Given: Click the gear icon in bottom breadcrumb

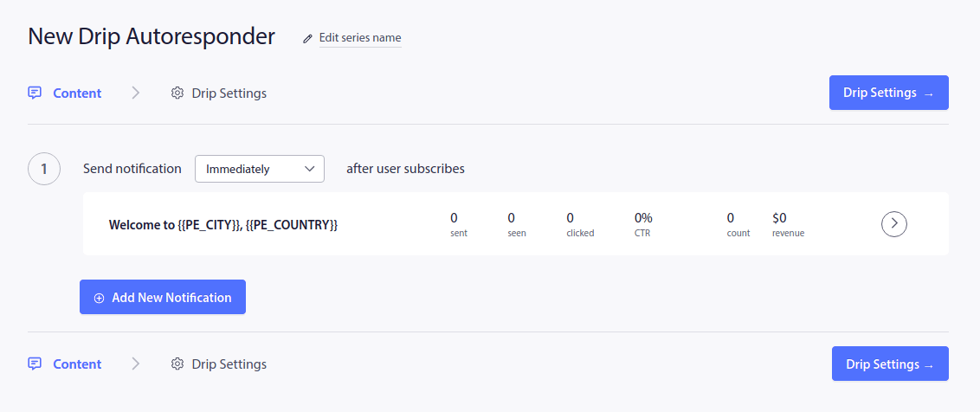Looking at the screenshot, I should [x=177, y=364].
